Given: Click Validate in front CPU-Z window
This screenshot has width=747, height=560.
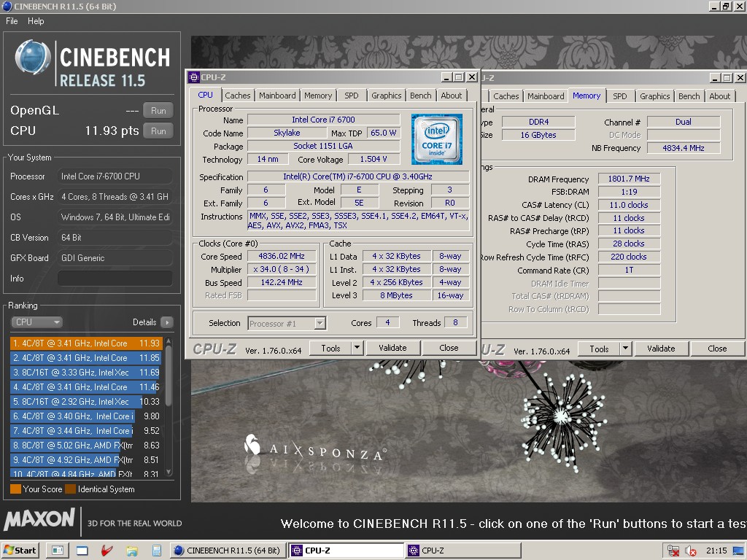Looking at the screenshot, I should [x=392, y=348].
